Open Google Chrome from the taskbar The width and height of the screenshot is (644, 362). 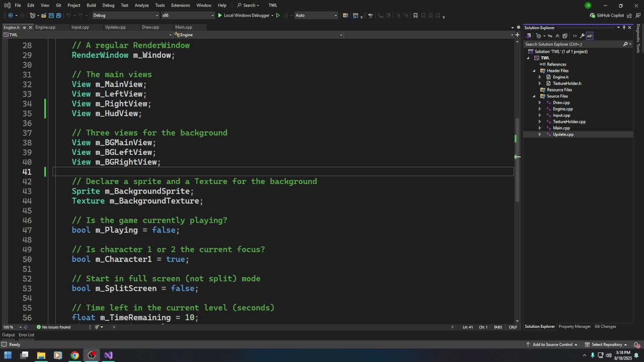[74, 355]
